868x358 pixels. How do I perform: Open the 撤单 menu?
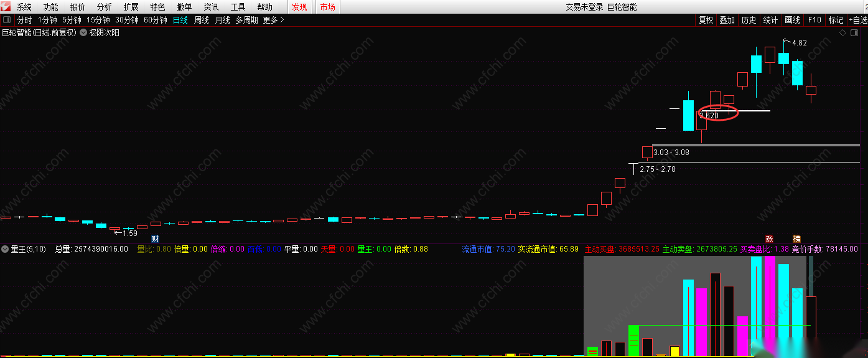tap(184, 7)
